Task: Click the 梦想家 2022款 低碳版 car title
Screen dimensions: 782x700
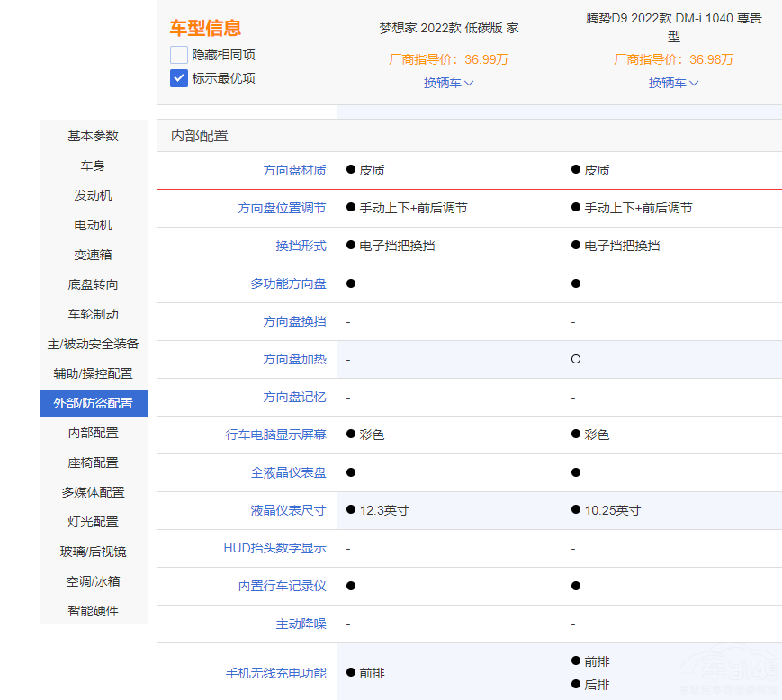Action: pyautogui.click(x=448, y=28)
